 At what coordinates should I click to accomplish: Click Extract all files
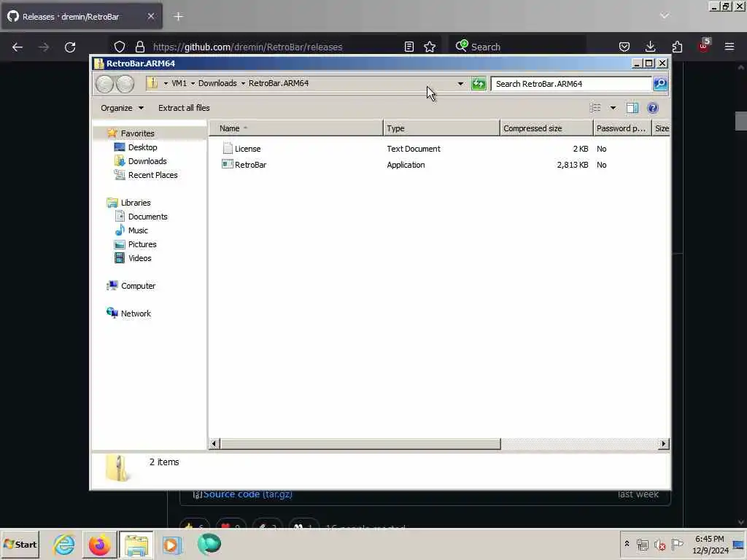184,108
